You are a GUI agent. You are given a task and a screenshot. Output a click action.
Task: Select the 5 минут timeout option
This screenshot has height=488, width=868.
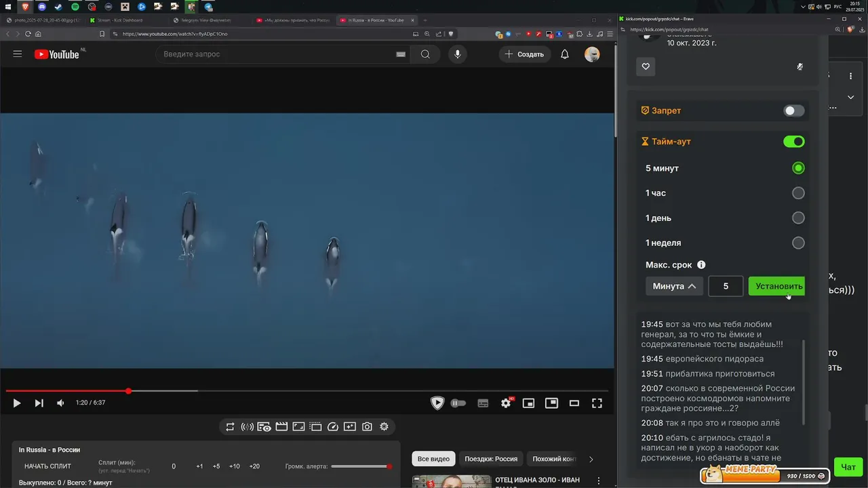click(798, 168)
